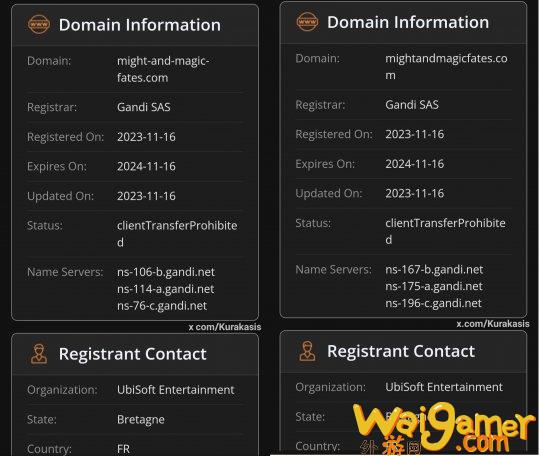Click the FR country value in left panel
540x456 pixels.
coord(123,449)
